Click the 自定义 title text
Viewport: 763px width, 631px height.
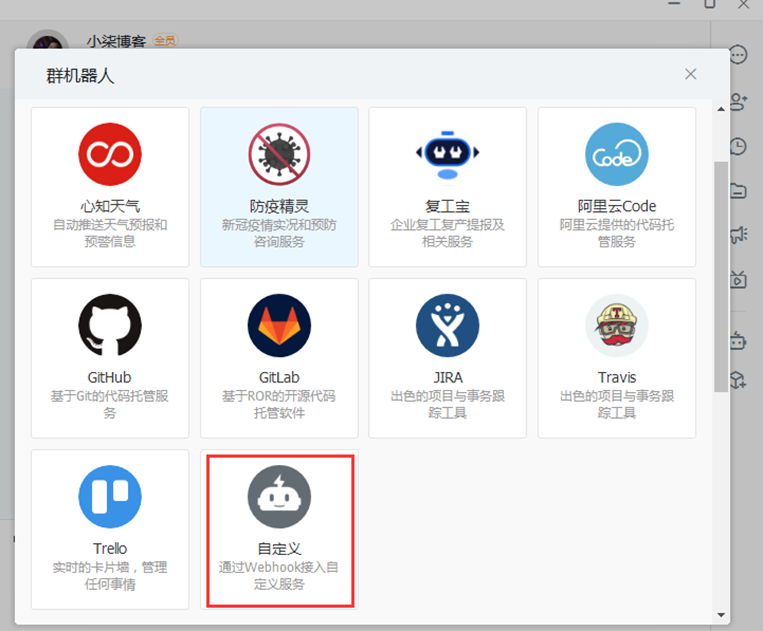tap(279, 549)
